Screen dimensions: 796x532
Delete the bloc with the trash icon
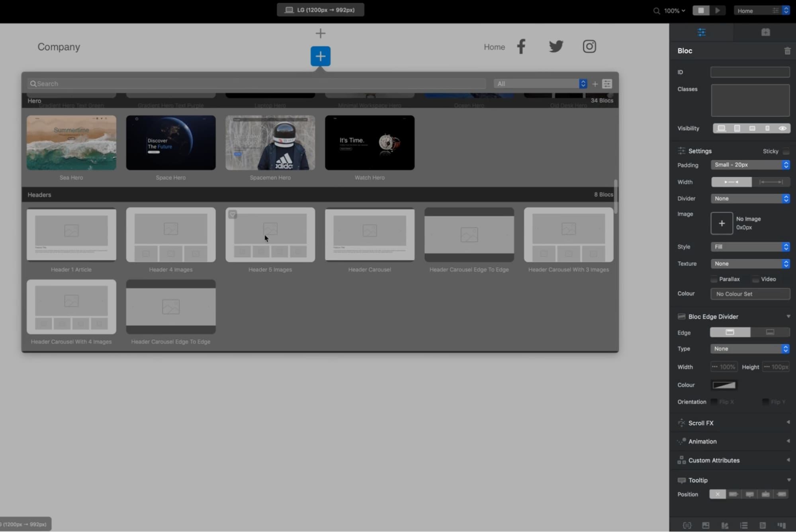click(787, 51)
